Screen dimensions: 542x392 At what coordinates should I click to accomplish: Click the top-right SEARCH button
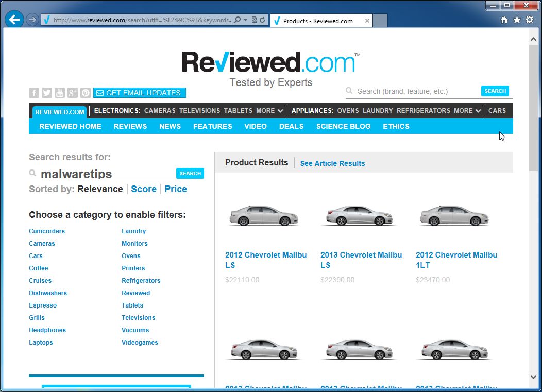pos(495,91)
